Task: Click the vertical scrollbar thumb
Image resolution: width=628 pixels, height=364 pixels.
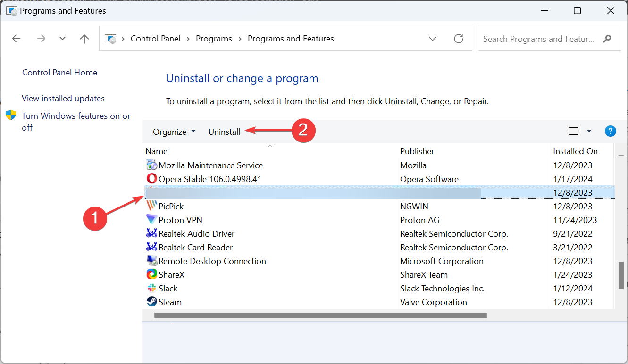Action: pos(621,275)
